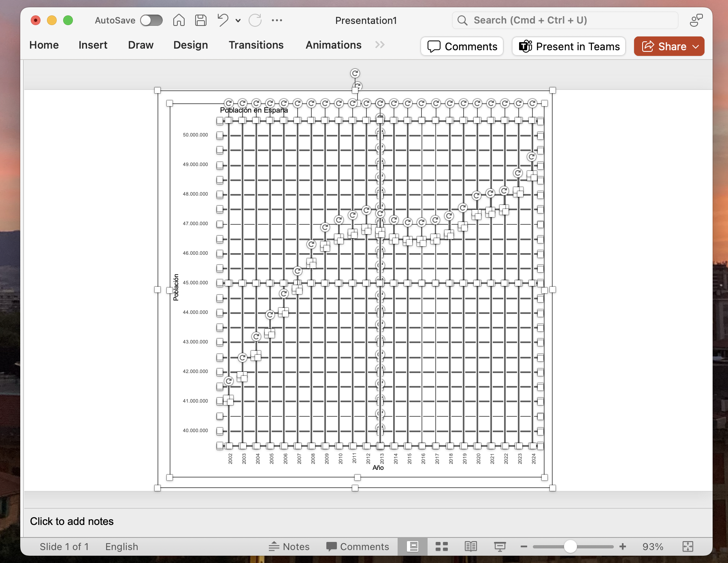
Task: Click the Undo icon
Action: [222, 20]
